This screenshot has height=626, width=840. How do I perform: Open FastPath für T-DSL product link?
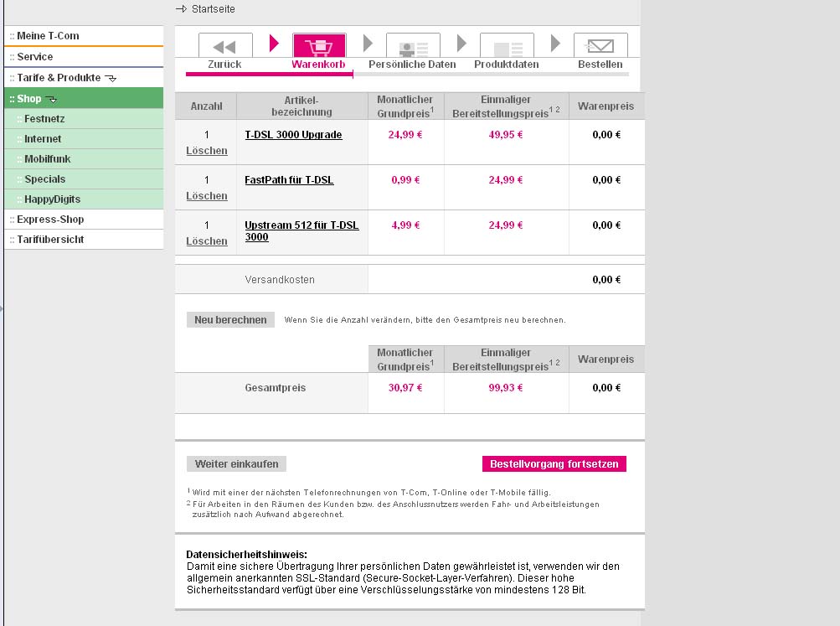[x=289, y=180]
